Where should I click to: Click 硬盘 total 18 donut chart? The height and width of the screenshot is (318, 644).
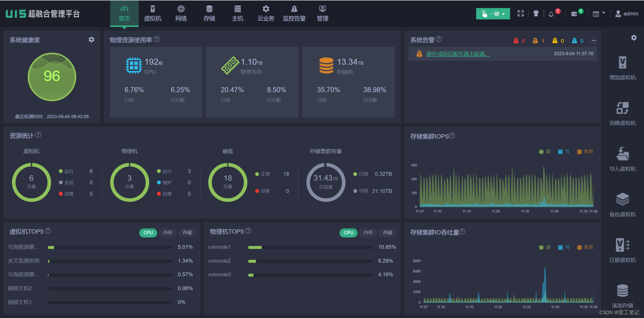[228, 182]
